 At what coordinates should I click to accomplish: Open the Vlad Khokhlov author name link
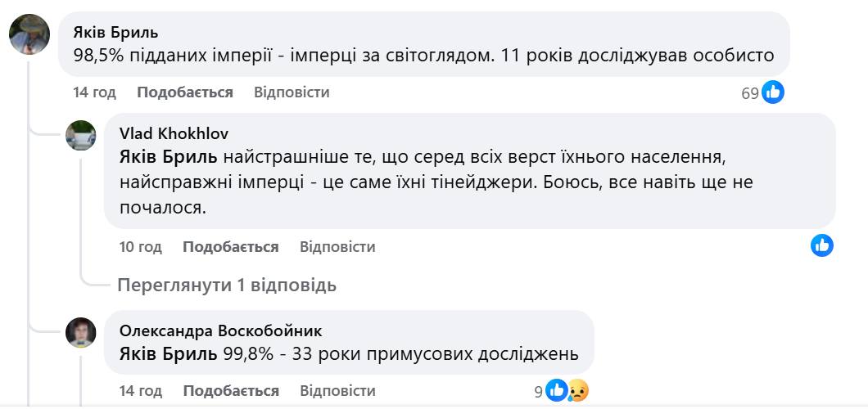coord(174,133)
